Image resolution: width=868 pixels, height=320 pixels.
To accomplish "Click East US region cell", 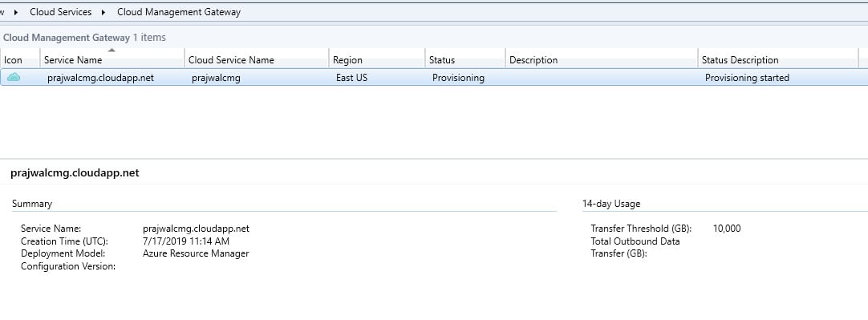I will [x=351, y=78].
